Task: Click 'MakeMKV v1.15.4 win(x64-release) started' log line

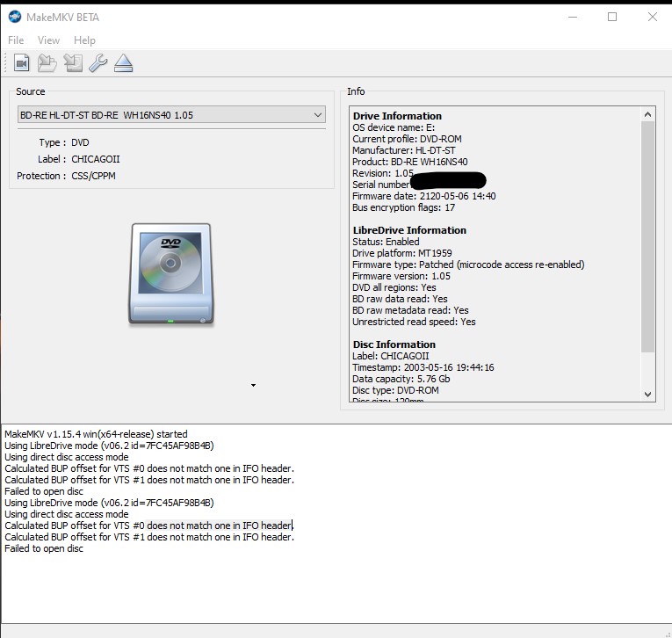Action: [96, 434]
